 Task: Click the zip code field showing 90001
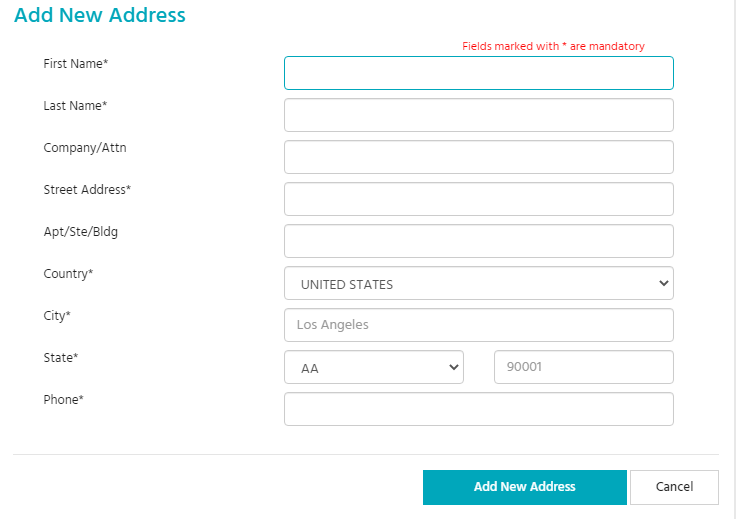coord(583,367)
